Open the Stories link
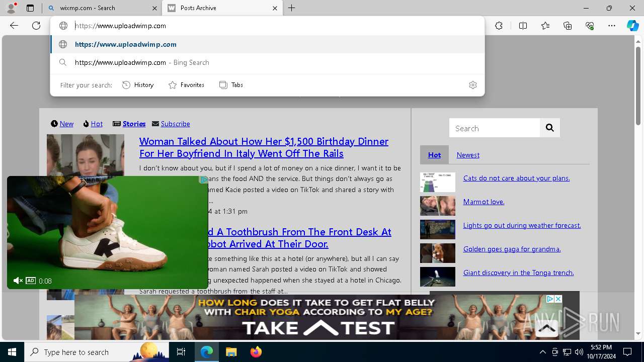This screenshot has height=362, width=644. [x=134, y=124]
